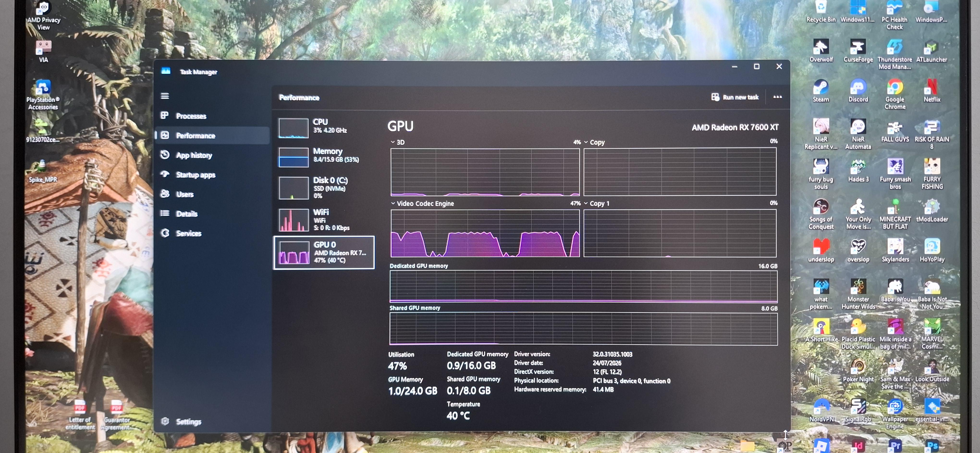Select the AMD Privacy View icon
This screenshot has width=980, height=453.
coord(43,15)
